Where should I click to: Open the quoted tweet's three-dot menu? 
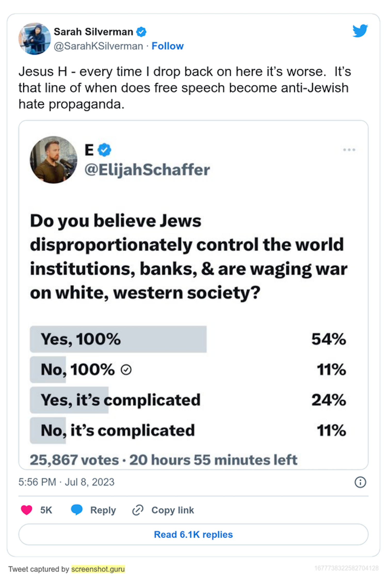[x=349, y=150]
